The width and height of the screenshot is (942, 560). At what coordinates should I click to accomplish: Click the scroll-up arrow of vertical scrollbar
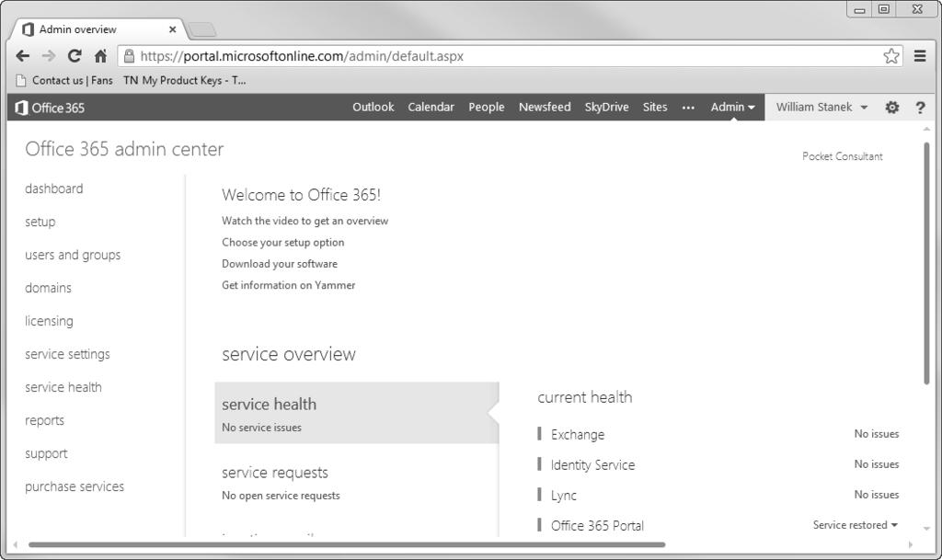[926, 129]
